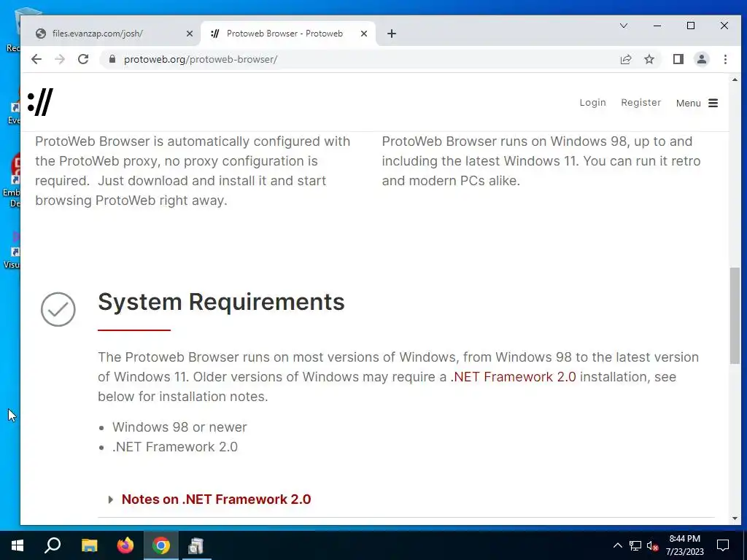Viewport: 747px width, 560px height.
Task: Go back to the previous page
Action: 36,59
